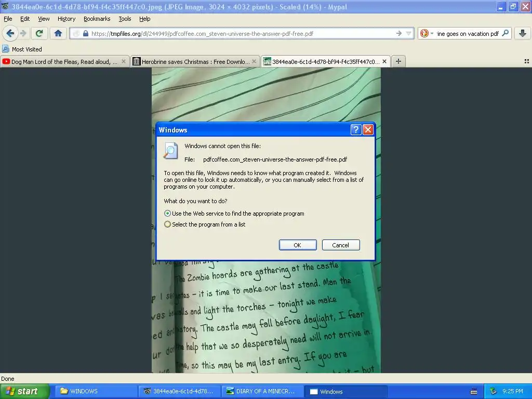This screenshot has width=532, height=399.
Task: Open the History menu
Action: point(66,19)
